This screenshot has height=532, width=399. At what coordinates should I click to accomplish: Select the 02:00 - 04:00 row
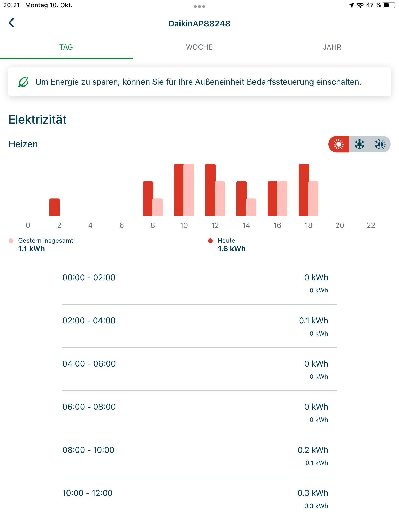click(199, 326)
